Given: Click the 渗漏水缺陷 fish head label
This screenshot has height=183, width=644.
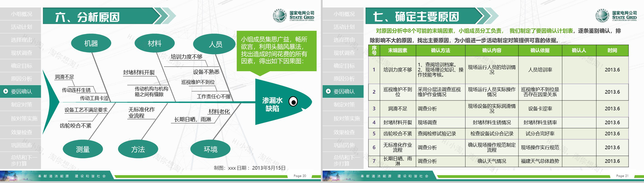Looking at the screenshot, I should click(272, 104).
